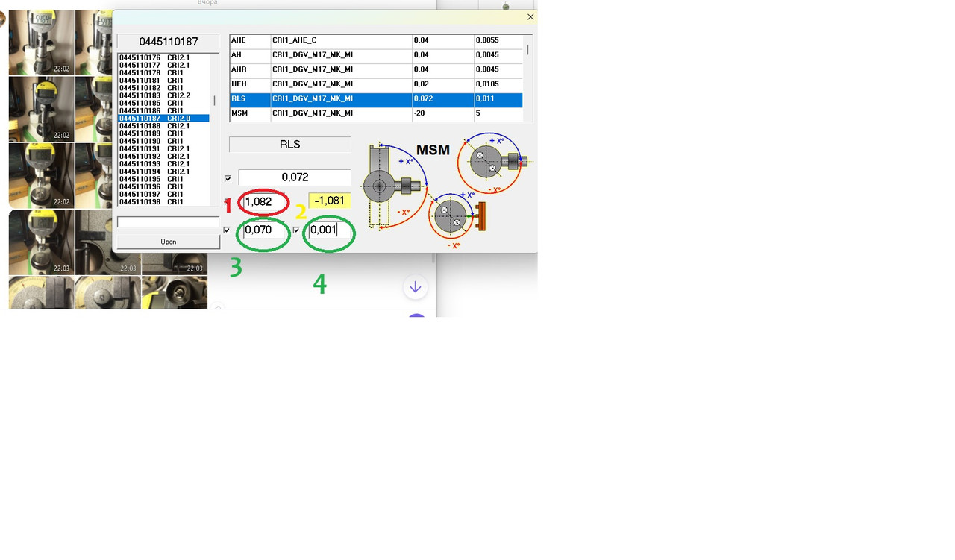Select list row 0445110178 CRI1
955x560 pixels.
(x=163, y=72)
